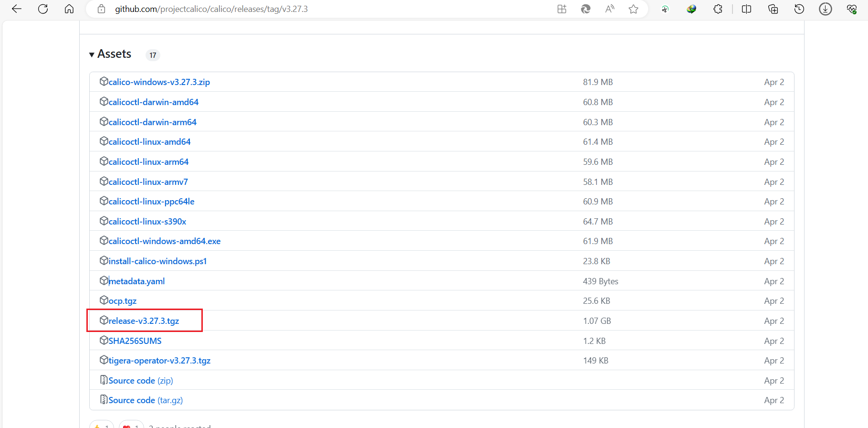Download calicoctl-linux-ppc64le

tap(152, 202)
